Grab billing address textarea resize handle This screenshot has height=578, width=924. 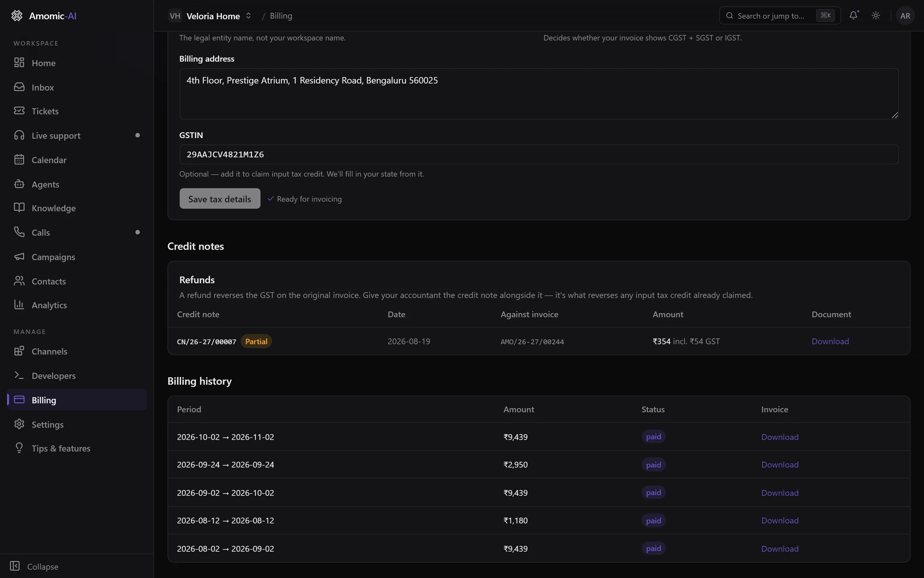pyautogui.click(x=894, y=115)
